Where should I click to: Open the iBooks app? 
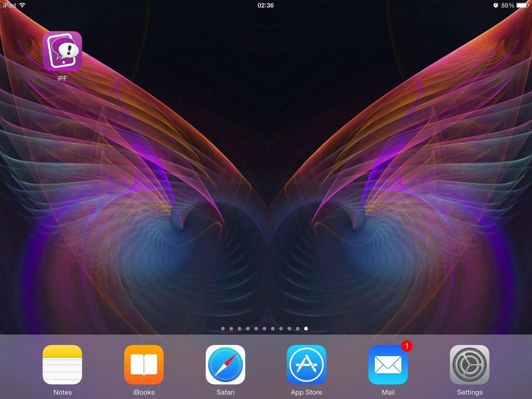coord(144,364)
